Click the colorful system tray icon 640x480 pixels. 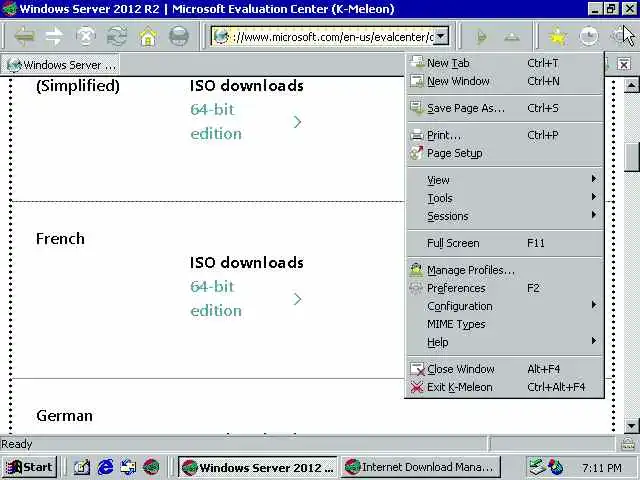point(556,467)
